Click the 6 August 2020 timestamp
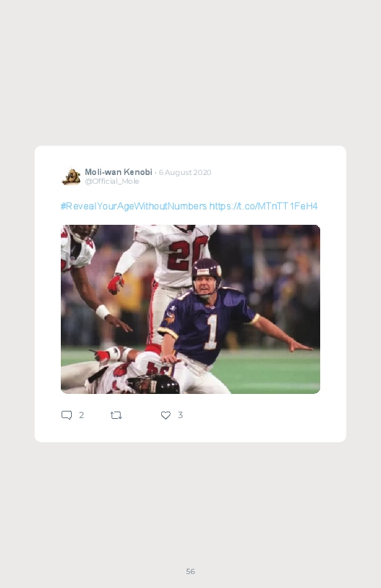 pos(185,173)
